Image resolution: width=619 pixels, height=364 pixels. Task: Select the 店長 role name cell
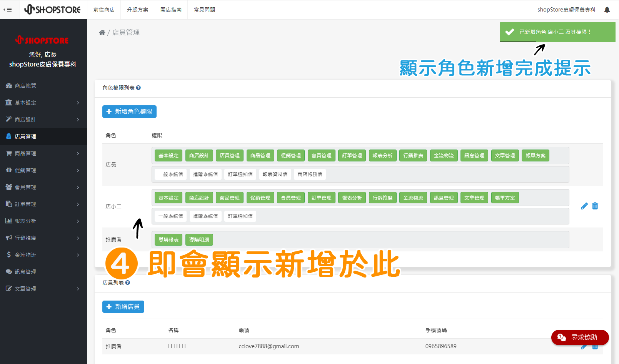pos(111,165)
